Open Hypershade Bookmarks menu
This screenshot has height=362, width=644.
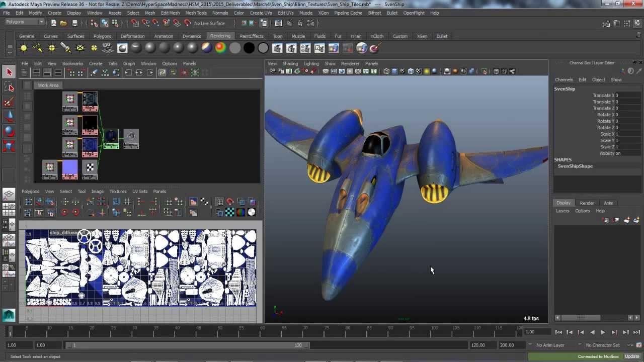click(x=72, y=64)
